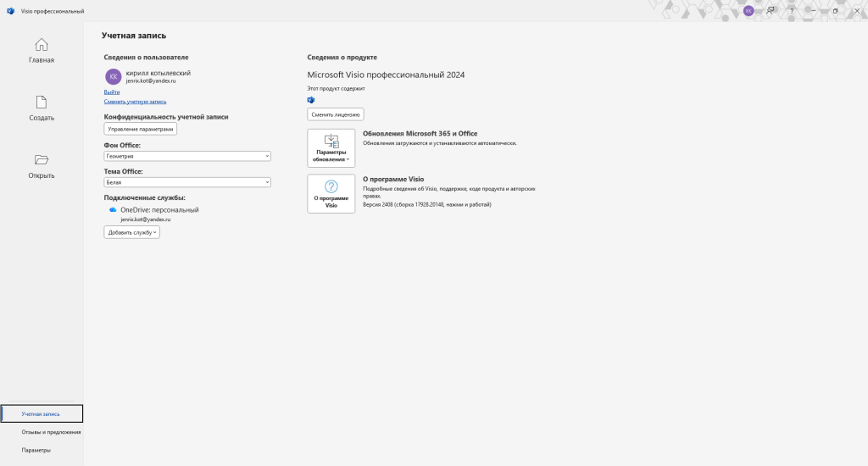Click the OneDrive cloud icon
The width and height of the screenshot is (868, 466).
tap(113, 210)
